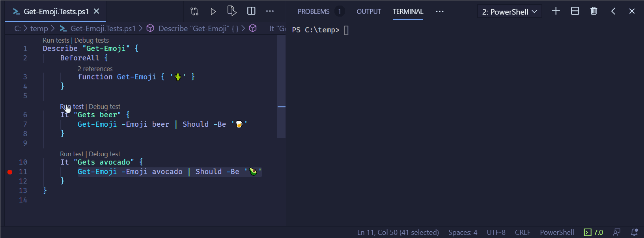Click the C: breadcrumb segment
Image resolution: width=644 pixels, height=238 pixels.
pos(18,28)
